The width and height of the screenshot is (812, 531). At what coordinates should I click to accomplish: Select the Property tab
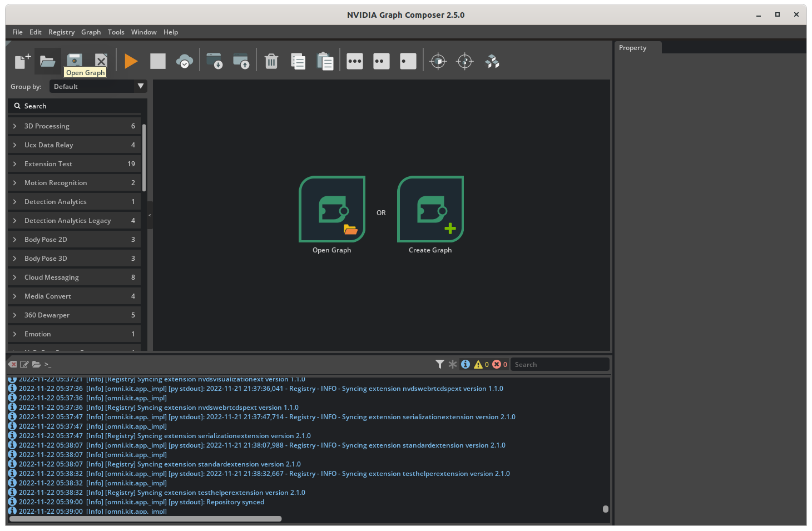pos(638,48)
